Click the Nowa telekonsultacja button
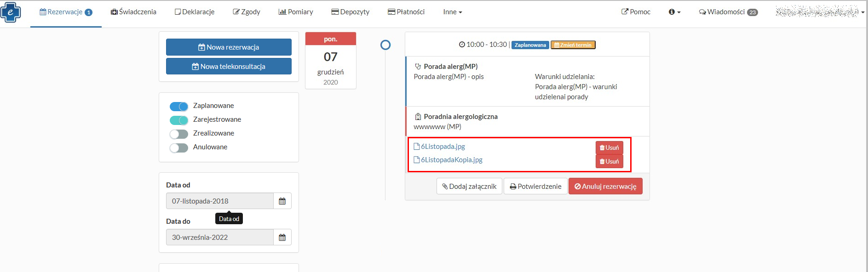 coord(229,66)
